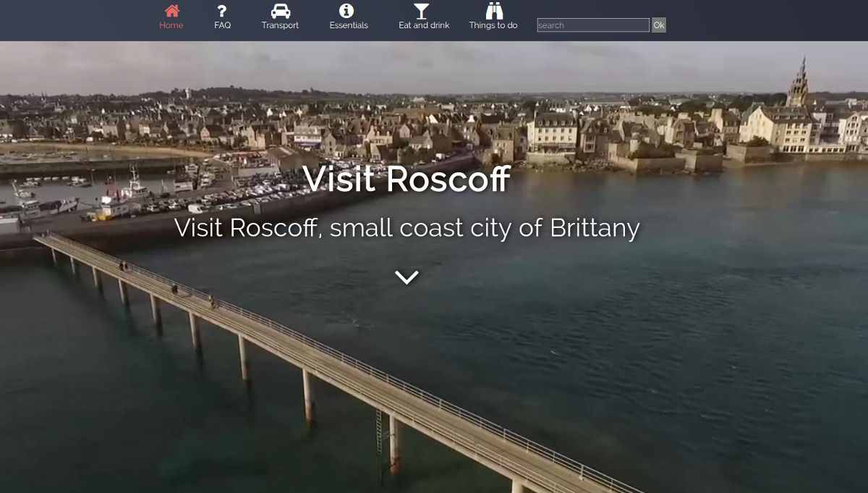
Task: Click the Visit Roscoff heading
Action: coord(407,179)
